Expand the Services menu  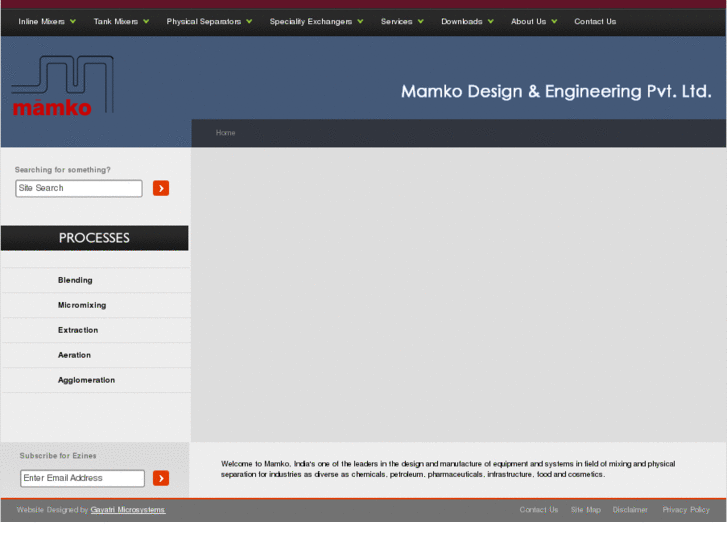(x=402, y=21)
